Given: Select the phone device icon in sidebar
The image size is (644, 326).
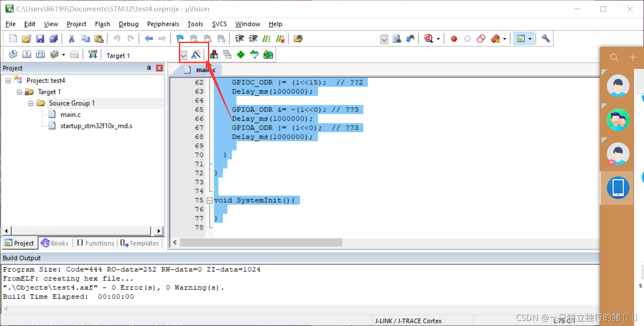Looking at the screenshot, I should point(618,188).
